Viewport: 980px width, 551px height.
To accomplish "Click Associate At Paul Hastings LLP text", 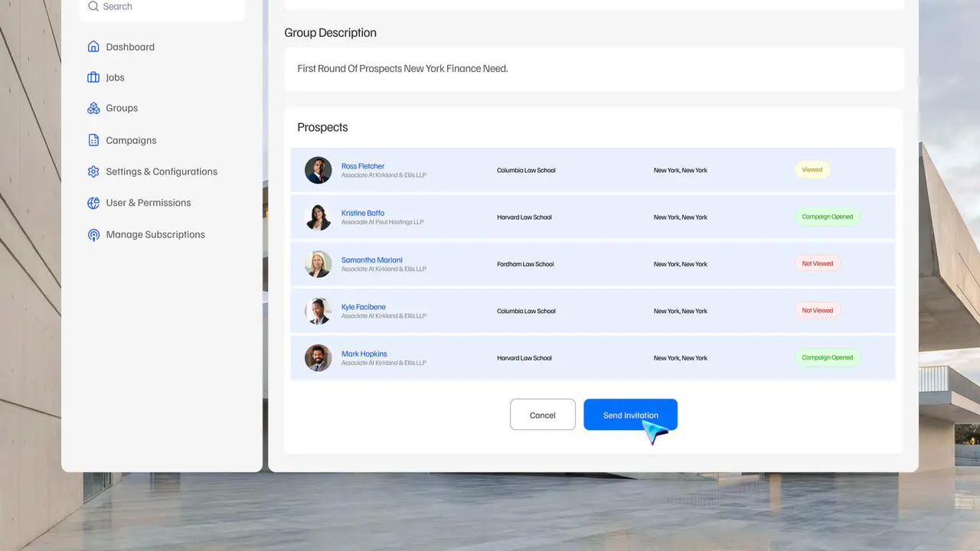I will 382,222.
